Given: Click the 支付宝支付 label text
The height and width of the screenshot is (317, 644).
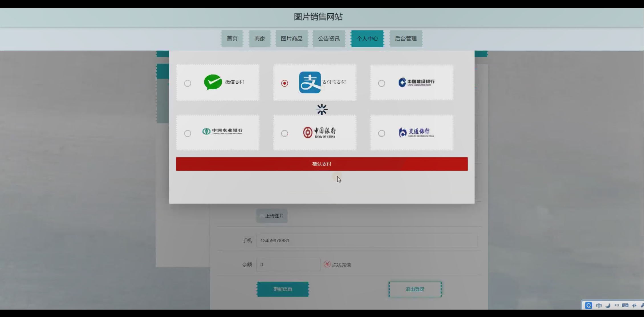Looking at the screenshot, I should coord(334,82).
